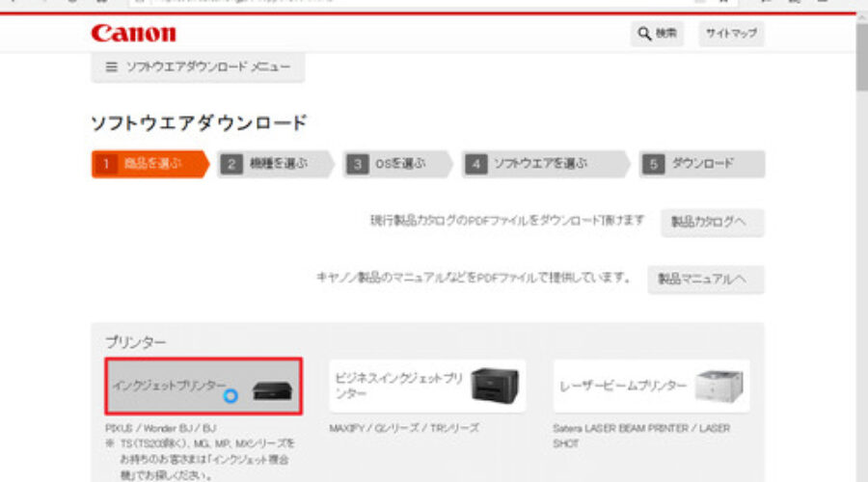The height and width of the screenshot is (482, 868).
Task: Open the 検索 search button
Action: 657,34
